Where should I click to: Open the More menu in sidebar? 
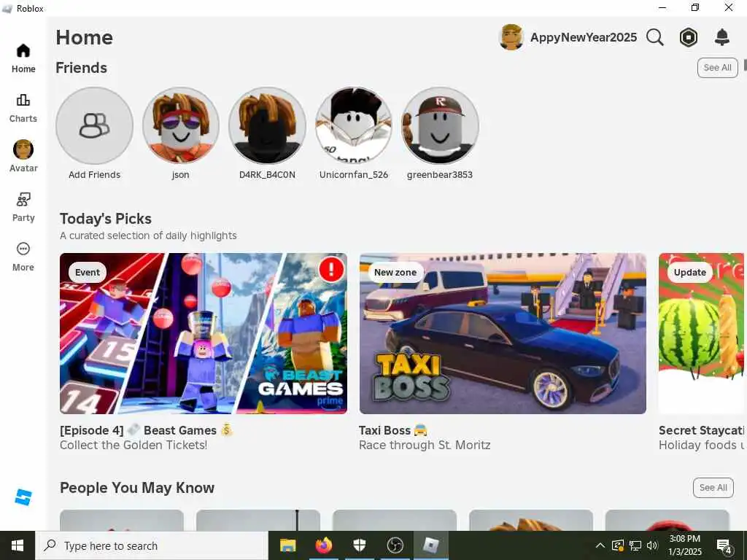tap(23, 257)
